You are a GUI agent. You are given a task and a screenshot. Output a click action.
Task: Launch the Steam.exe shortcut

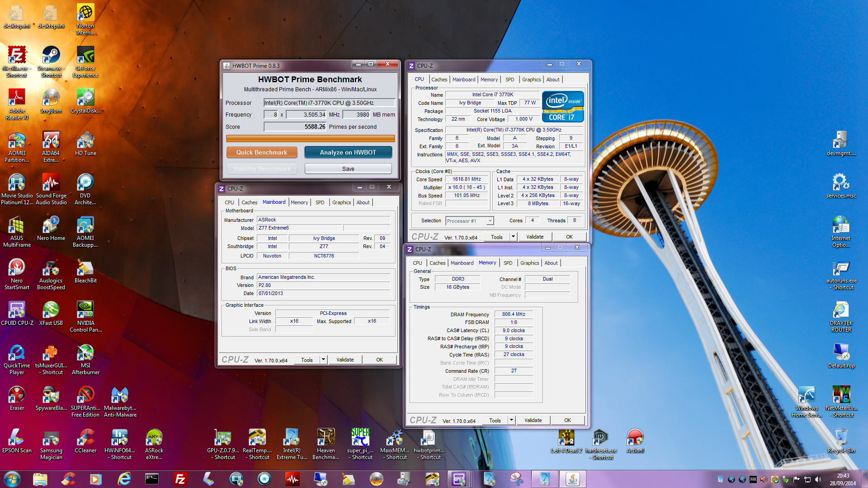coord(51,61)
